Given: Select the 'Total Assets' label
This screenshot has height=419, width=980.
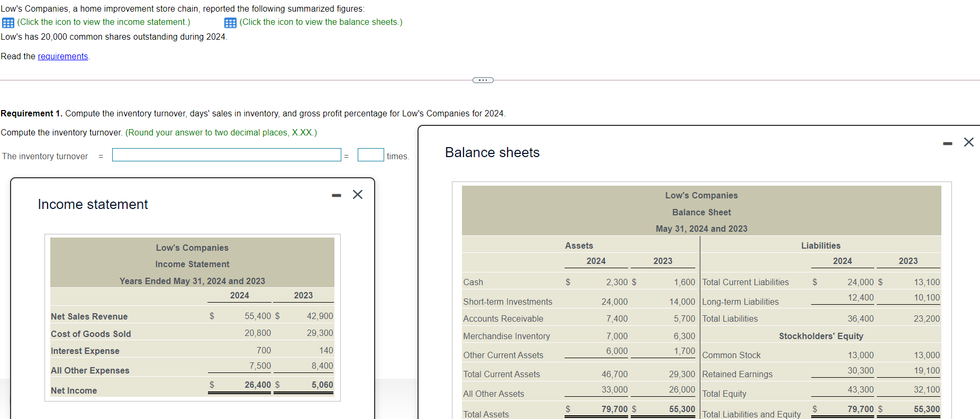Looking at the screenshot, I should pyautogui.click(x=486, y=414).
